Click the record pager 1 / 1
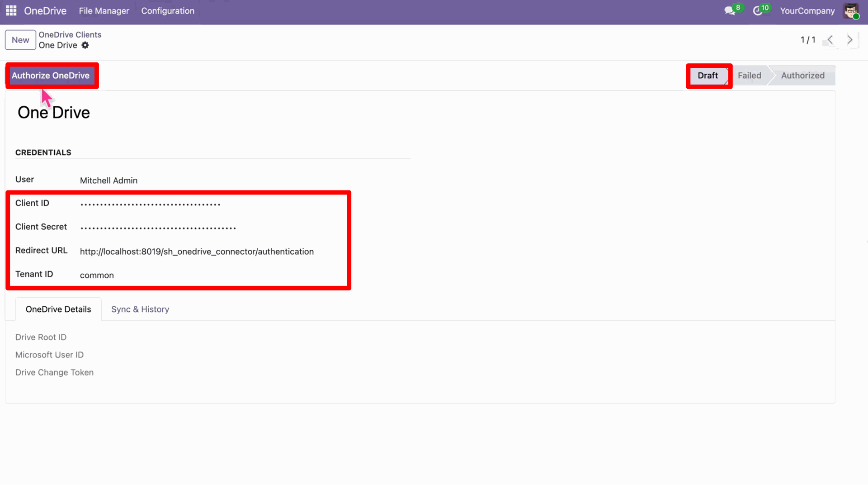Image resolution: width=868 pixels, height=485 pixels. [808, 40]
